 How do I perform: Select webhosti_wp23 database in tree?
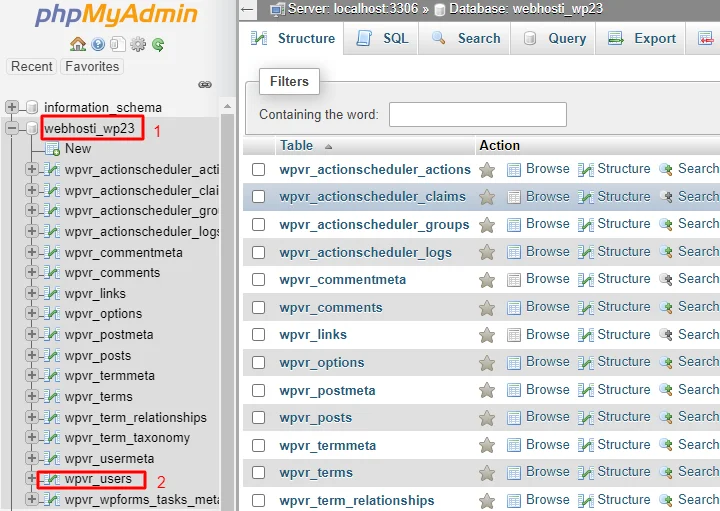coord(90,128)
